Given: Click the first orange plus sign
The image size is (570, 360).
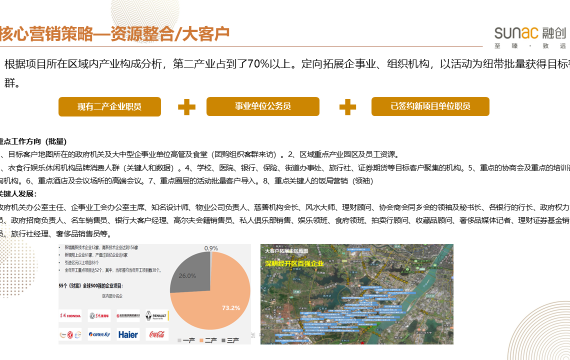Looking at the screenshot, I should click(x=186, y=107).
